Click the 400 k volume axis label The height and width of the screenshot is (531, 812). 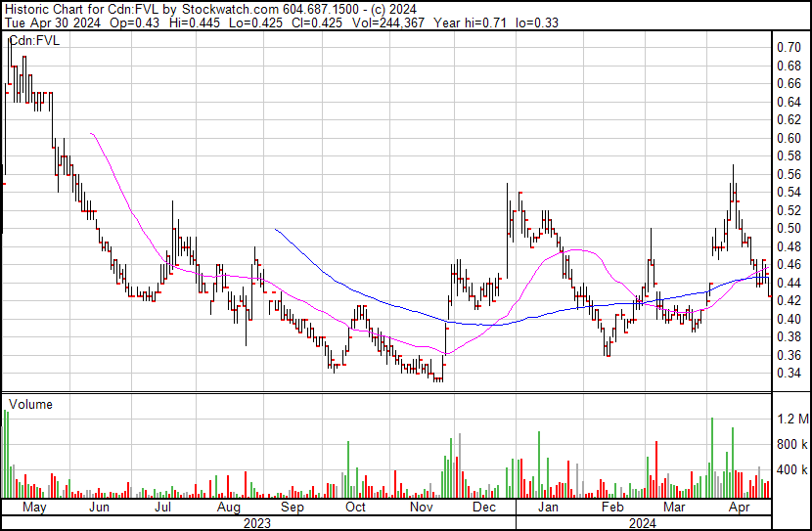pyautogui.click(x=792, y=470)
